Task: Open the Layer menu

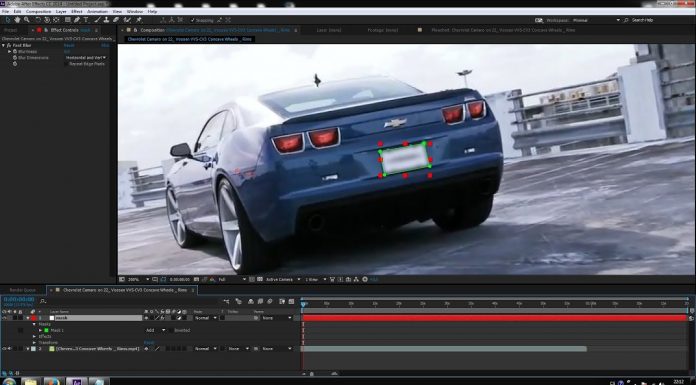Action: coord(61,11)
